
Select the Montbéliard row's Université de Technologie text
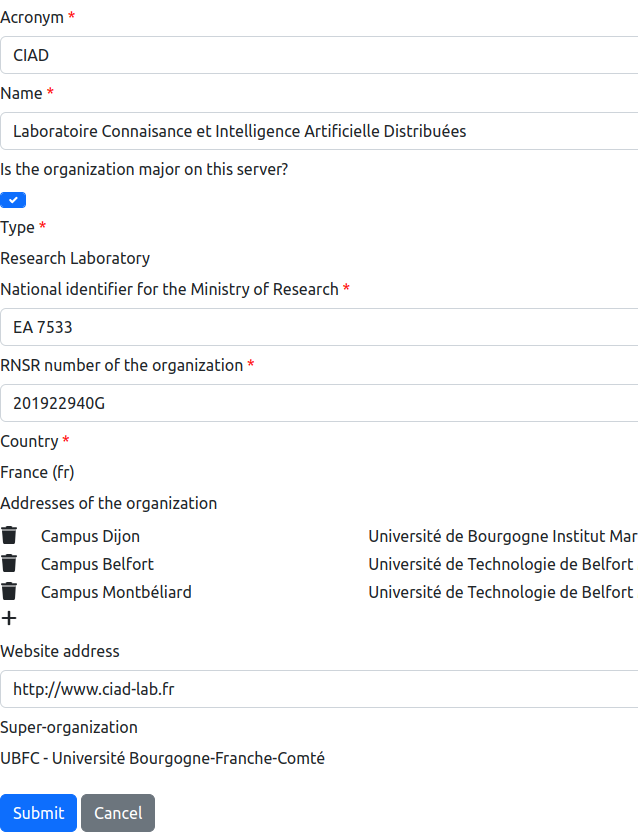click(x=503, y=592)
